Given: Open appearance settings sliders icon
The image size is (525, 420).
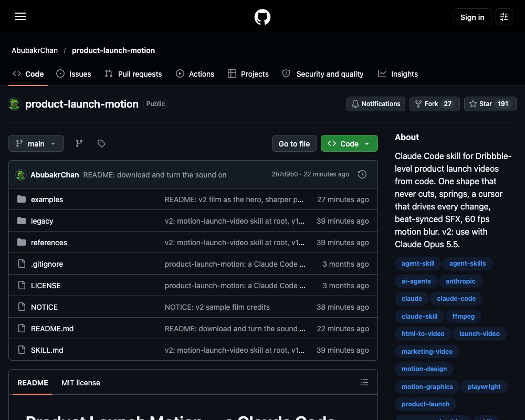Looking at the screenshot, I should click(504, 17).
